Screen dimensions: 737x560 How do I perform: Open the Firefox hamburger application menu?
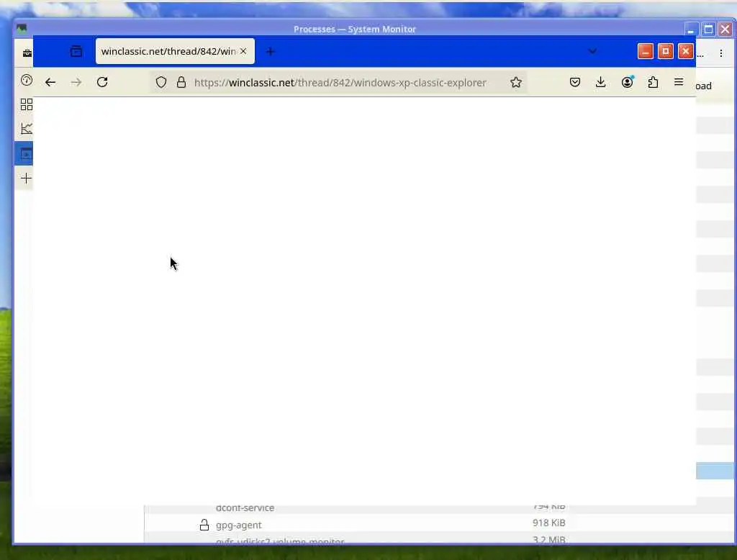[x=679, y=82]
